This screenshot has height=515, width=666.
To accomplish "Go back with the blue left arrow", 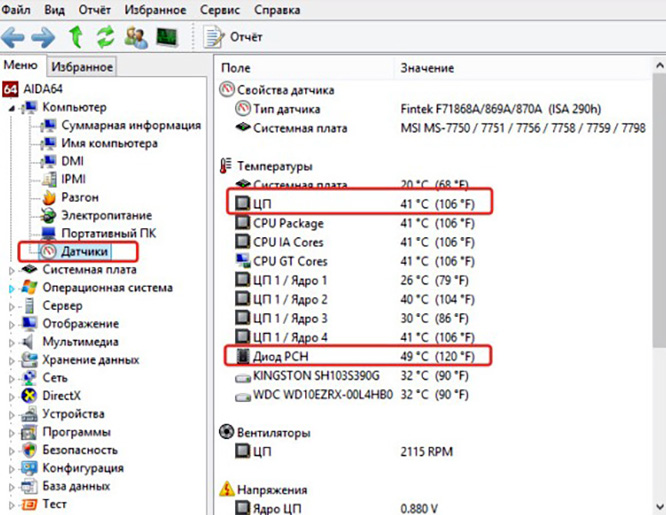I will click(x=13, y=37).
